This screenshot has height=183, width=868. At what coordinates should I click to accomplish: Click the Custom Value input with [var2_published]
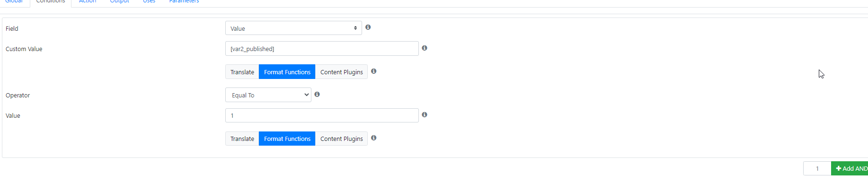pos(322,49)
